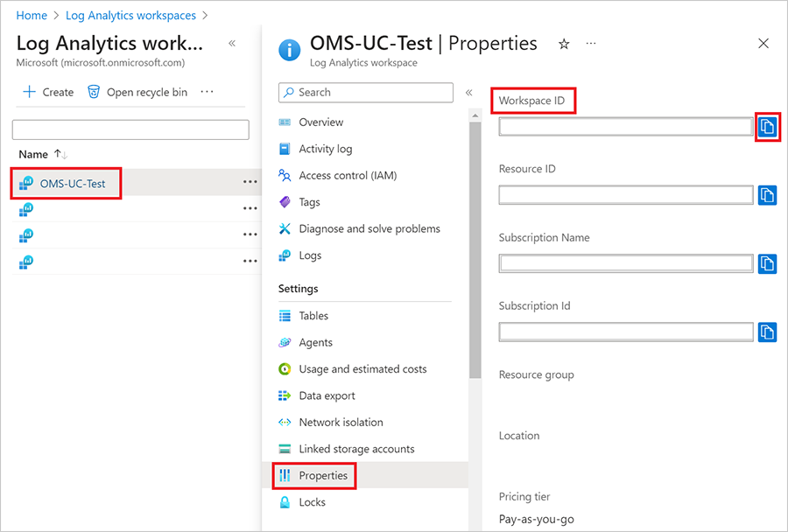Open more toolbar commands after recycle bin

[x=207, y=92]
